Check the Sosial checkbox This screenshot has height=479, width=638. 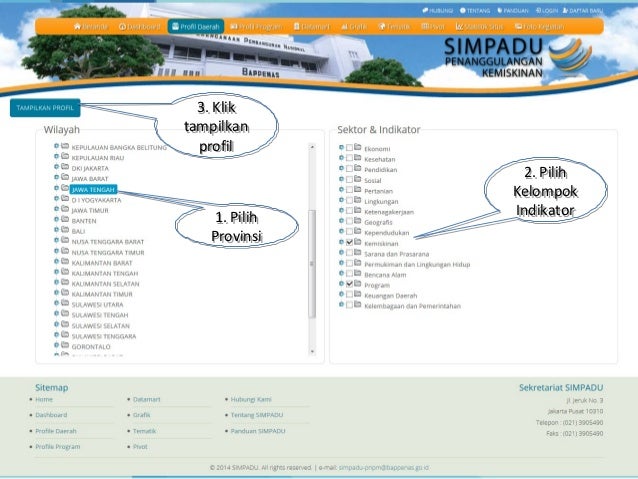[349, 179]
